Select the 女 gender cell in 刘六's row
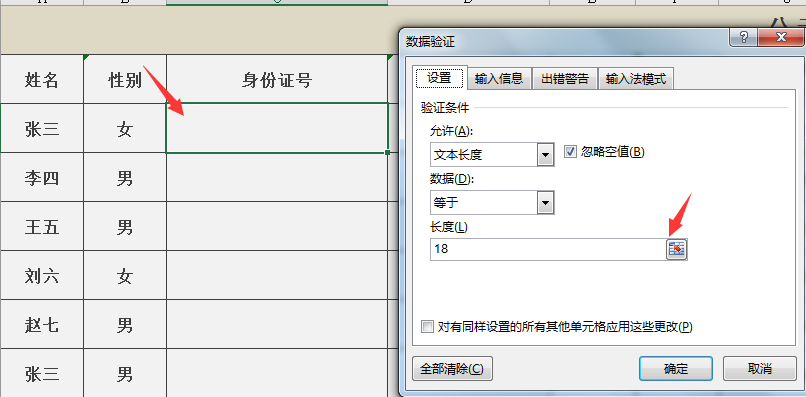 pyautogui.click(x=125, y=276)
